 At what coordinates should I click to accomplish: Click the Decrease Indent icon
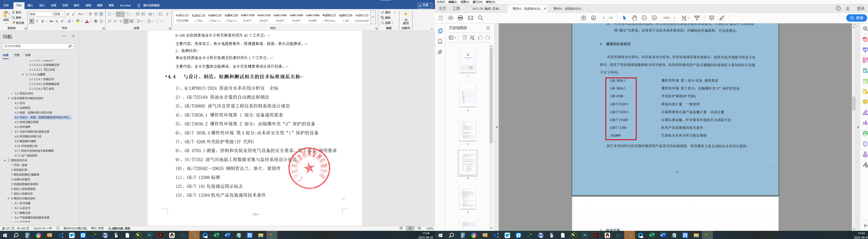tap(137, 14)
